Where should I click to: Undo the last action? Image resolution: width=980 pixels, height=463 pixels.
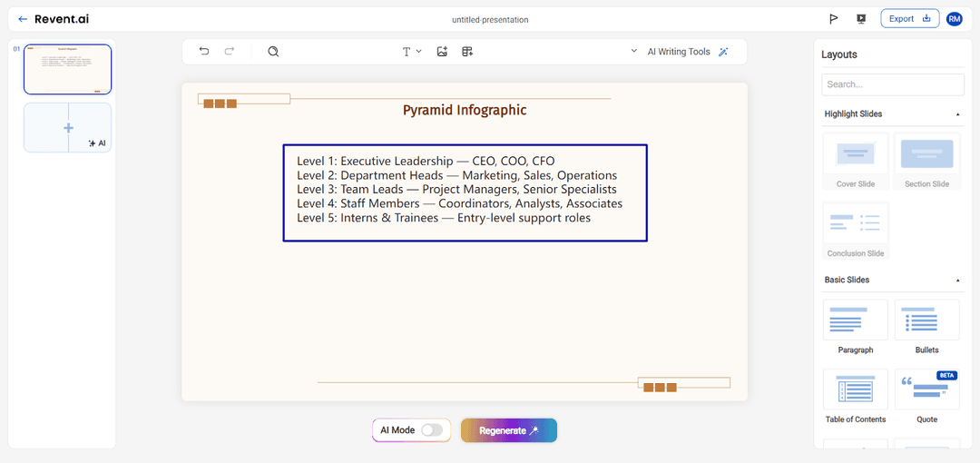(204, 52)
